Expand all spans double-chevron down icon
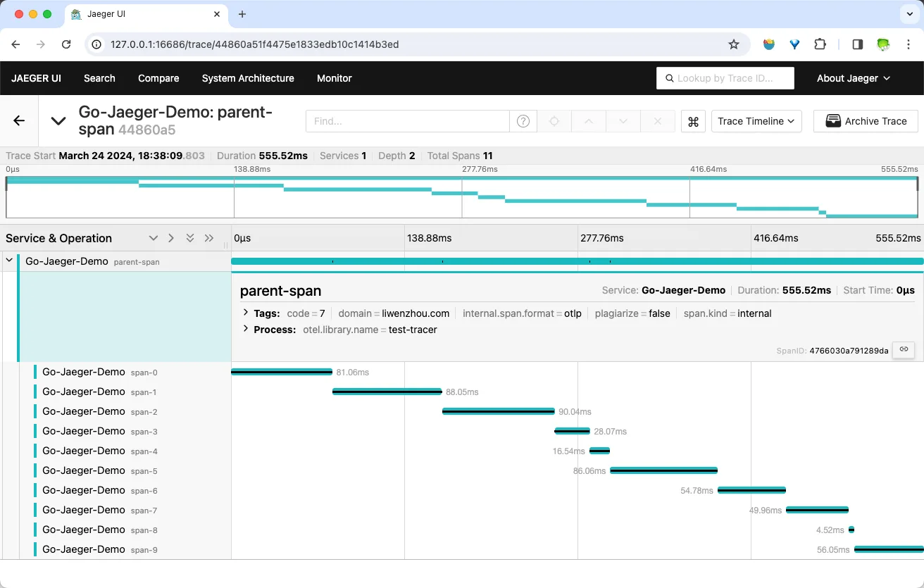 190,238
